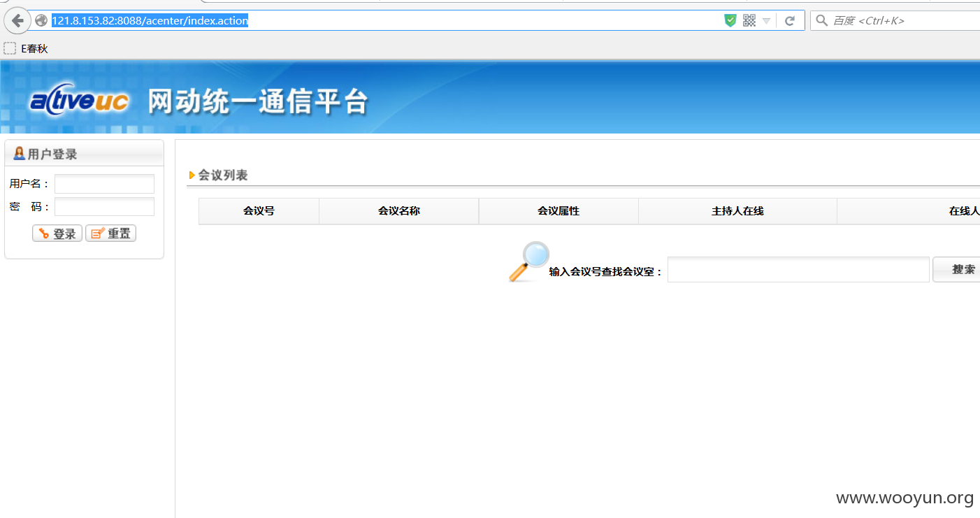This screenshot has height=518, width=980.
Task: Click the large magnifying glass icon
Action: pyautogui.click(x=528, y=261)
